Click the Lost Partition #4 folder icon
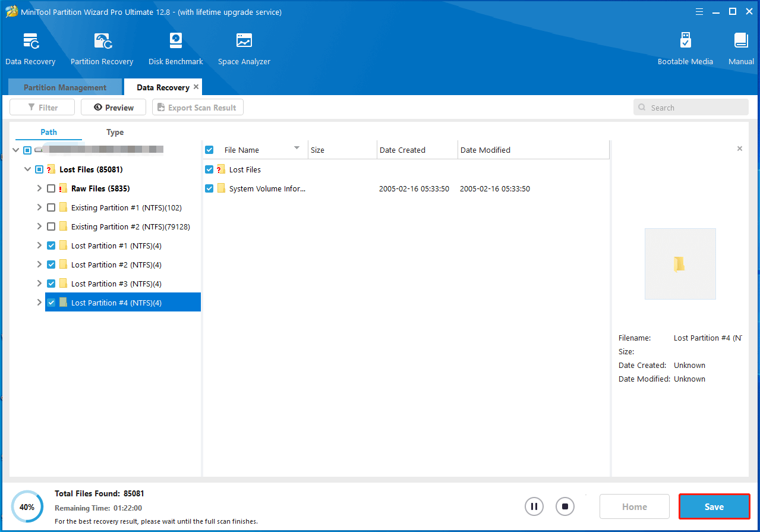 [63, 303]
